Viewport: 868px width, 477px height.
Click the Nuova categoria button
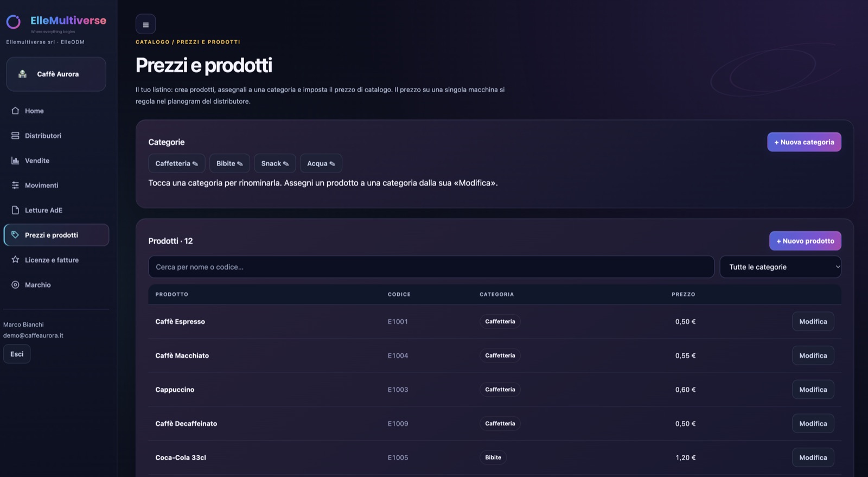(804, 142)
